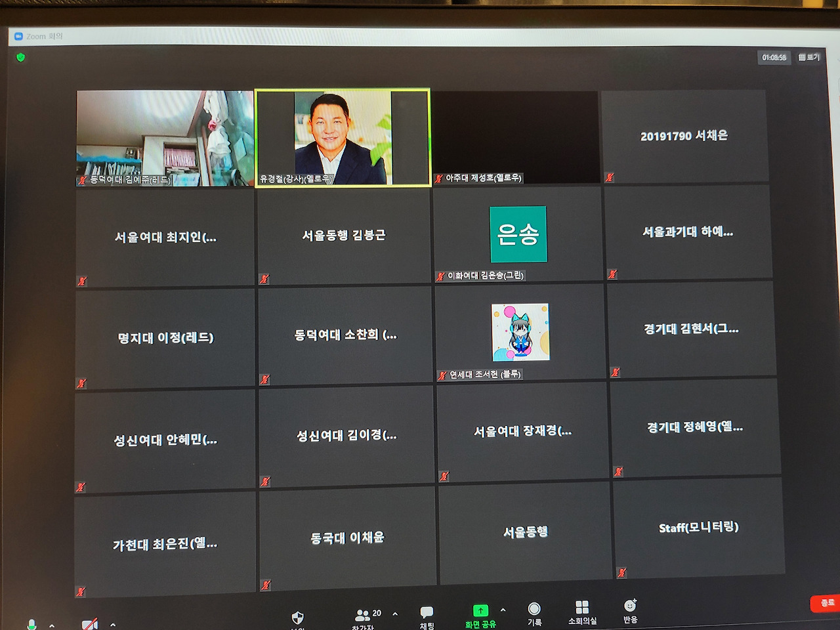The height and width of the screenshot is (630, 840).
Task: Click muted mic icon on 동덕여대 소찬희 tile
Action: tap(264, 380)
